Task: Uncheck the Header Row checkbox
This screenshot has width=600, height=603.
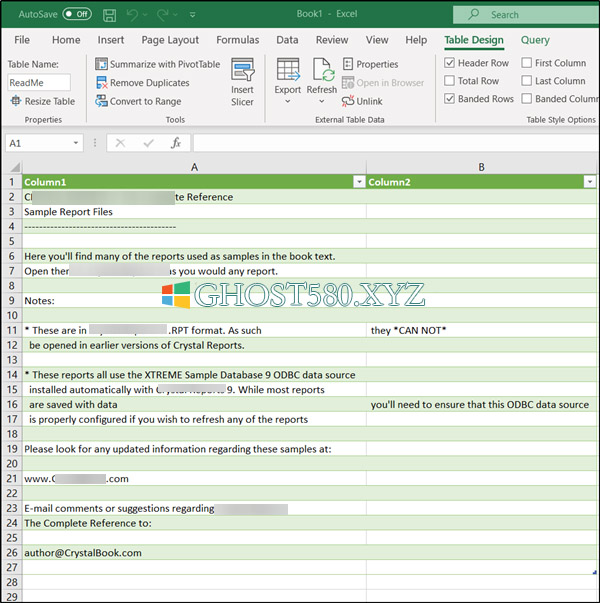Action: 449,63
